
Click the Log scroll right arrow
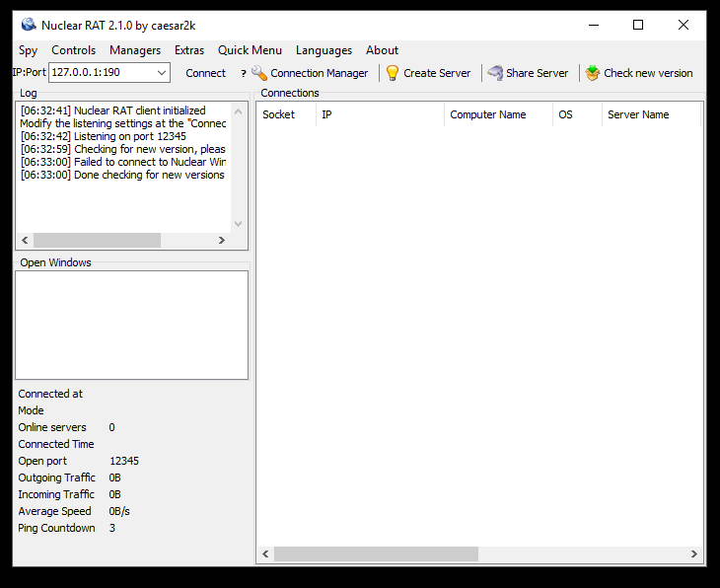coord(222,241)
